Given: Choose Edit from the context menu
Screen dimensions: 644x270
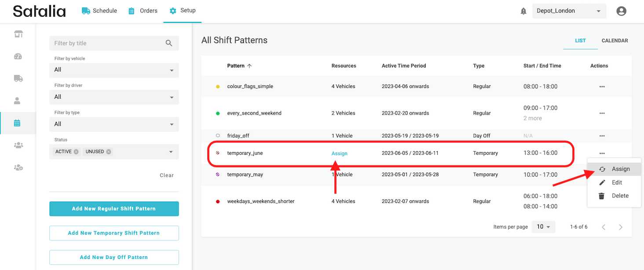Looking at the screenshot, I should coord(616,182).
